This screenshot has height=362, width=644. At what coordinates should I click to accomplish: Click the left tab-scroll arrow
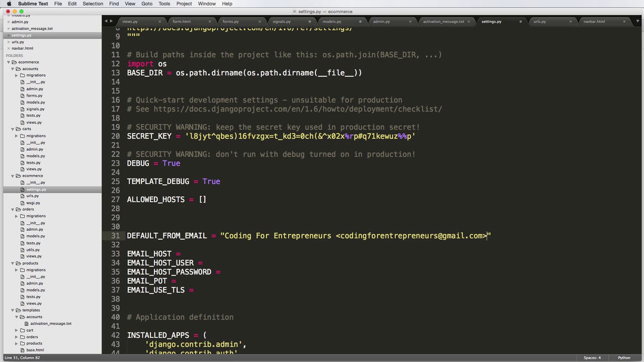tap(106, 21)
